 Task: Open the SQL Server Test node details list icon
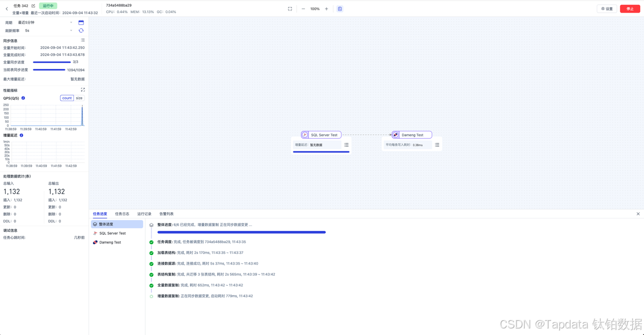tap(346, 145)
